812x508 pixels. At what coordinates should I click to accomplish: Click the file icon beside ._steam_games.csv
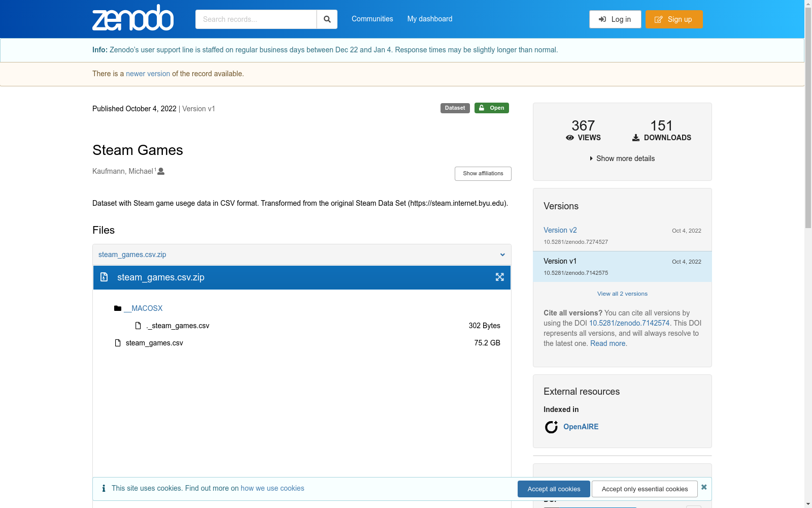pos(138,326)
